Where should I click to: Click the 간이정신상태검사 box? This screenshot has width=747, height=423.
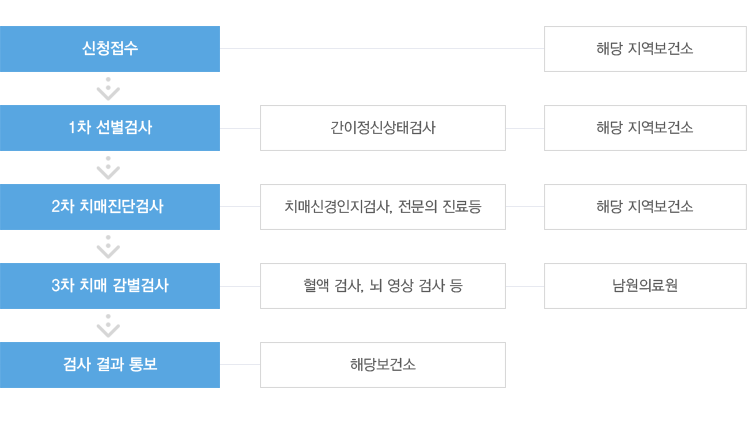(x=383, y=128)
